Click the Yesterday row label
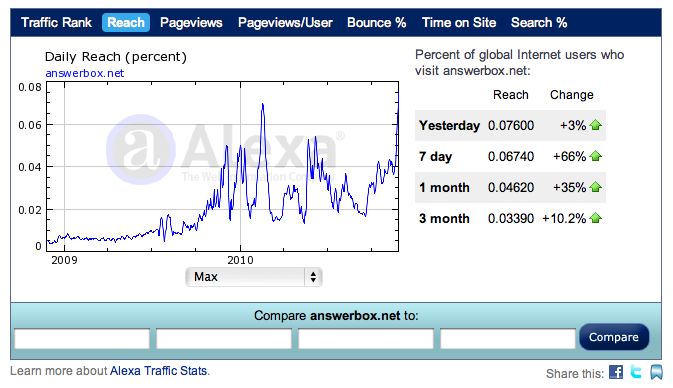Screen dimensions: 673x388 click(449, 126)
